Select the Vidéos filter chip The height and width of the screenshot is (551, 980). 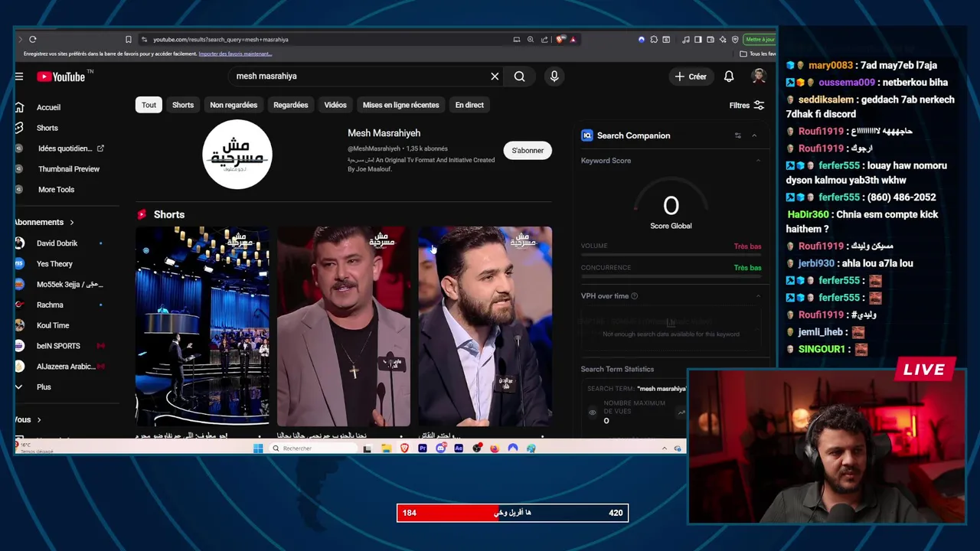coord(335,105)
